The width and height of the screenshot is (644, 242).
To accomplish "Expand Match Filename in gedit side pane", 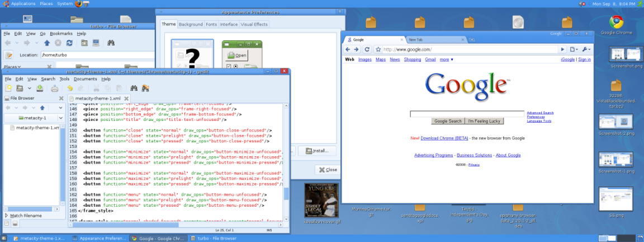I will tap(7, 215).
